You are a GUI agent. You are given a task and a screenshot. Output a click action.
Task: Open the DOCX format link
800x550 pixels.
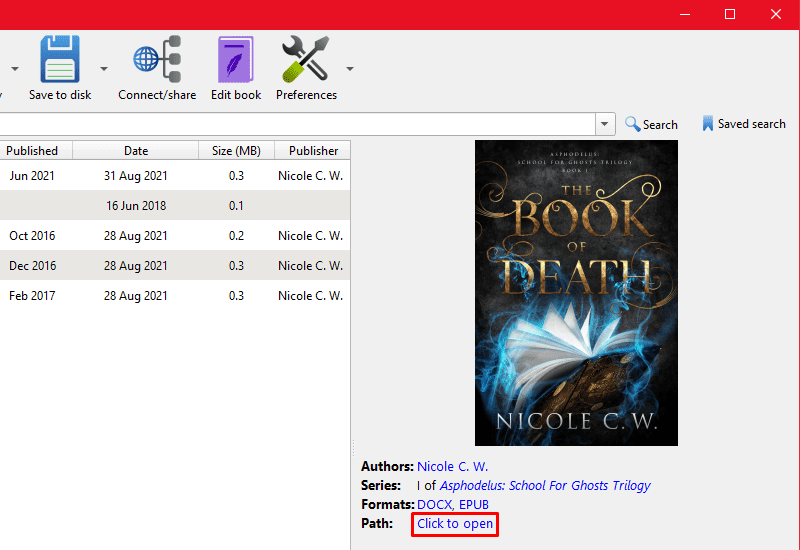435,504
